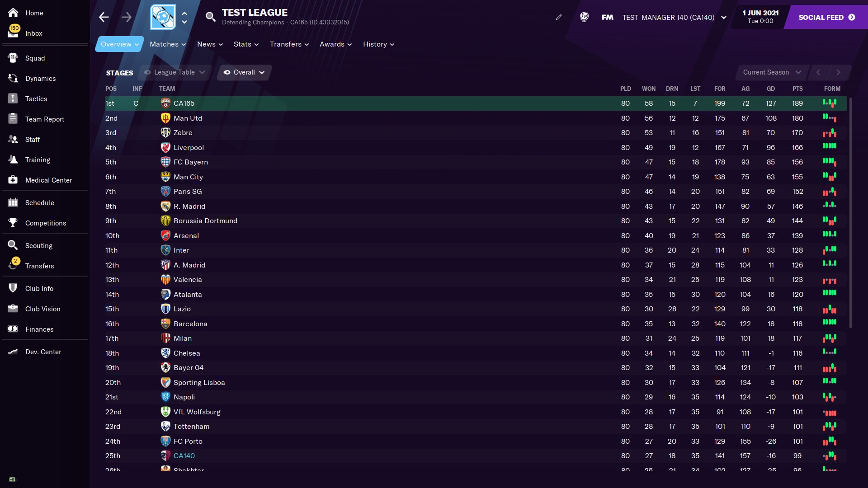Click the Test League logo badge
The image size is (868, 488).
[x=163, y=17]
